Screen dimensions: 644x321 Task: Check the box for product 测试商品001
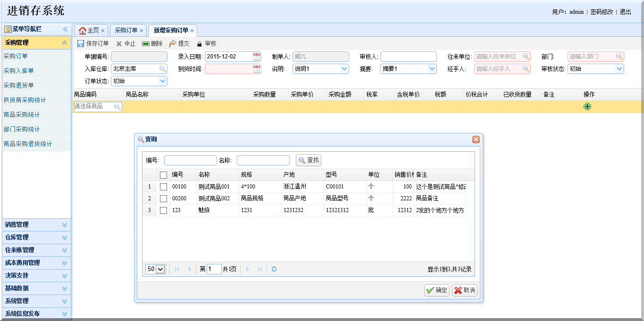[x=163, y=187]
